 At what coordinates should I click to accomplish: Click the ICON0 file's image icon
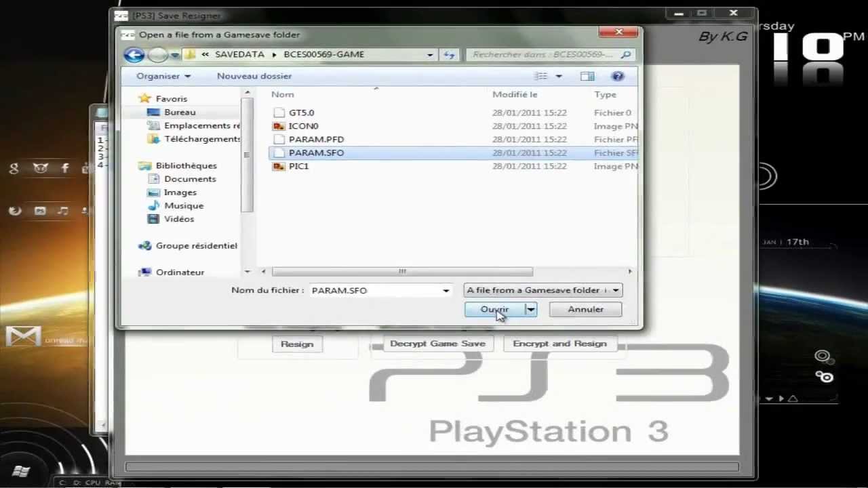coord(278,126)
